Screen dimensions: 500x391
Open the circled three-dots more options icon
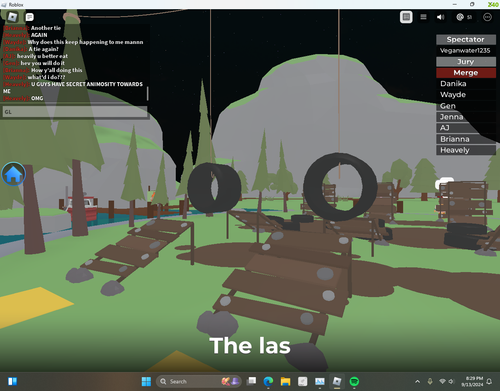tap(487, 17)
